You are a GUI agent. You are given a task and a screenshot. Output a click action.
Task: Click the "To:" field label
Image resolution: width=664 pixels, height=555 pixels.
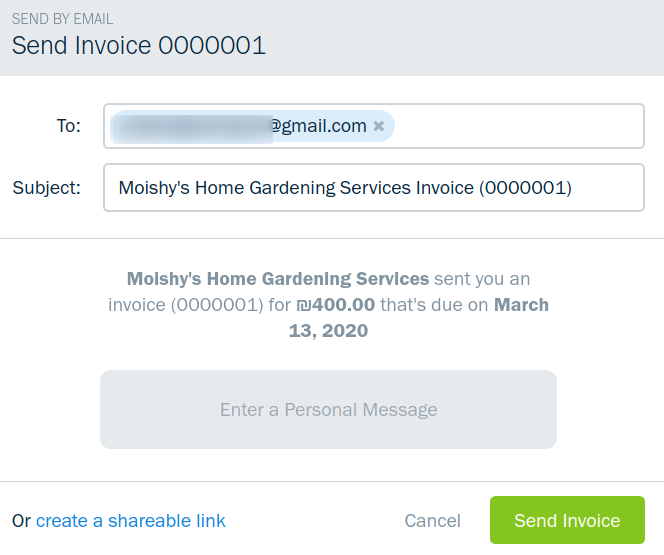pos(69,126)
